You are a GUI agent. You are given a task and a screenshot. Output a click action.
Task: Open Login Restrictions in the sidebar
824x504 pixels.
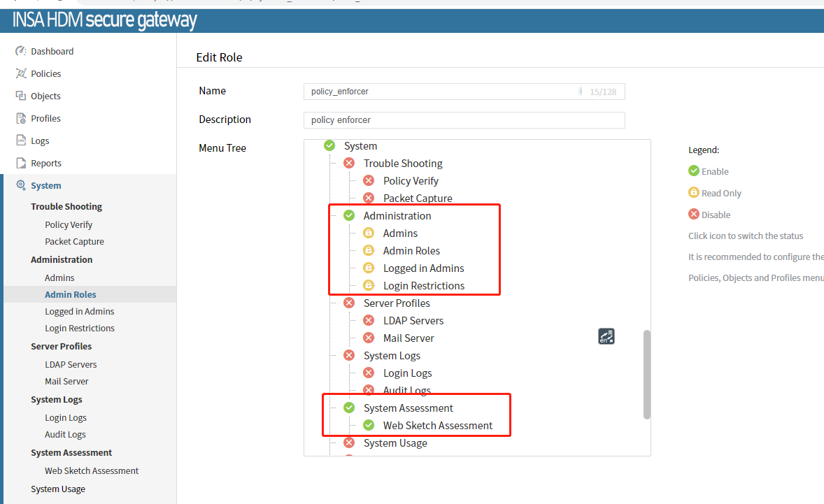point(80,329)
